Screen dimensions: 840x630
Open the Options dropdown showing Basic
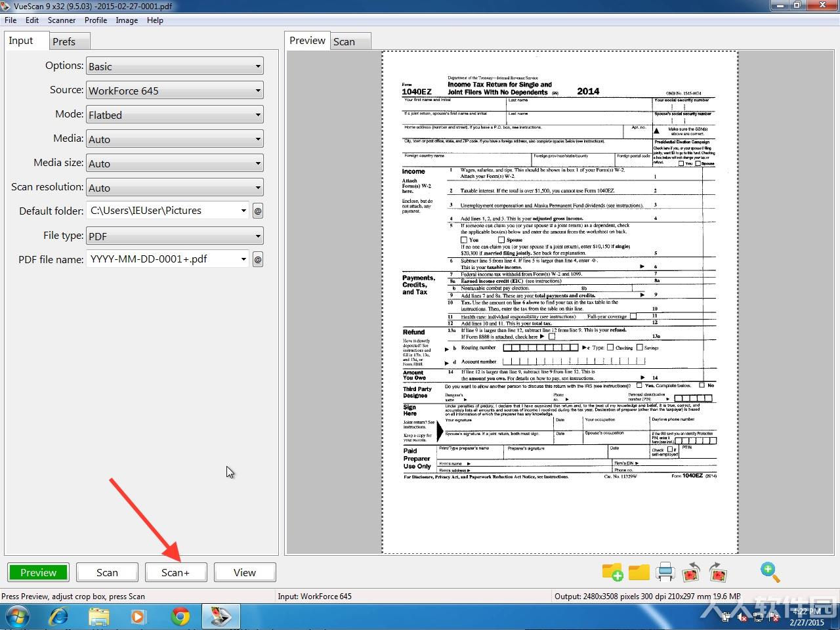pyautogui.click(x=175, y=66)
